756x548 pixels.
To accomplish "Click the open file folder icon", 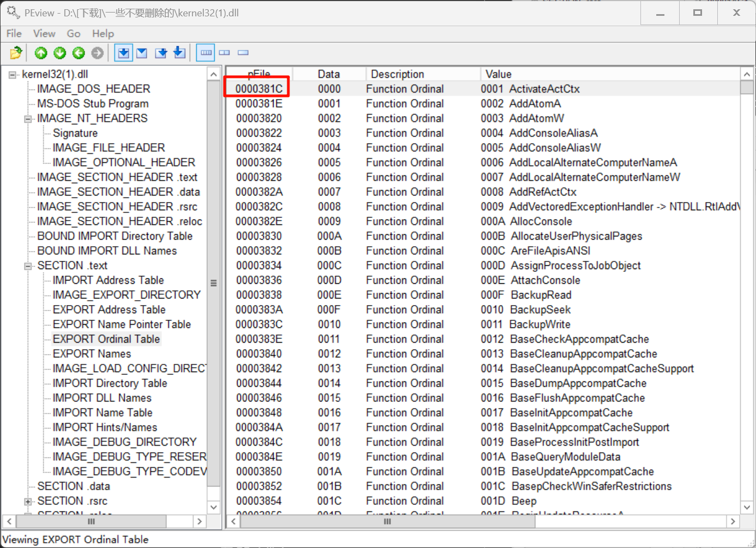I will pos(16,53).
